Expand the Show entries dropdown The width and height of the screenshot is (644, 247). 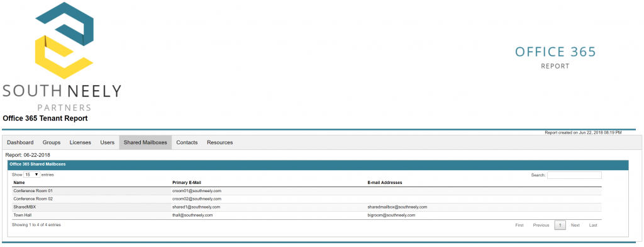click(31, 175)
